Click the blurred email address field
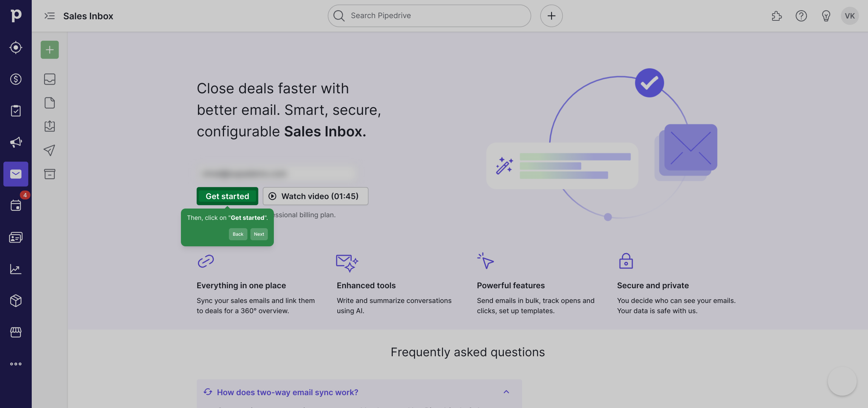The height and width of the screenshot is (408, 868). click(278, 173)
